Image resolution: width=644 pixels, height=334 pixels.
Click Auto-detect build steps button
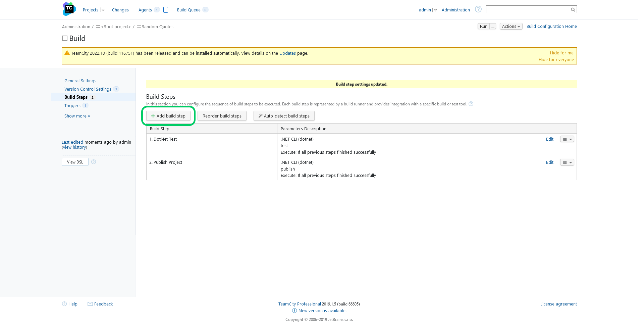pyautogui.click(x=284, y=116)
